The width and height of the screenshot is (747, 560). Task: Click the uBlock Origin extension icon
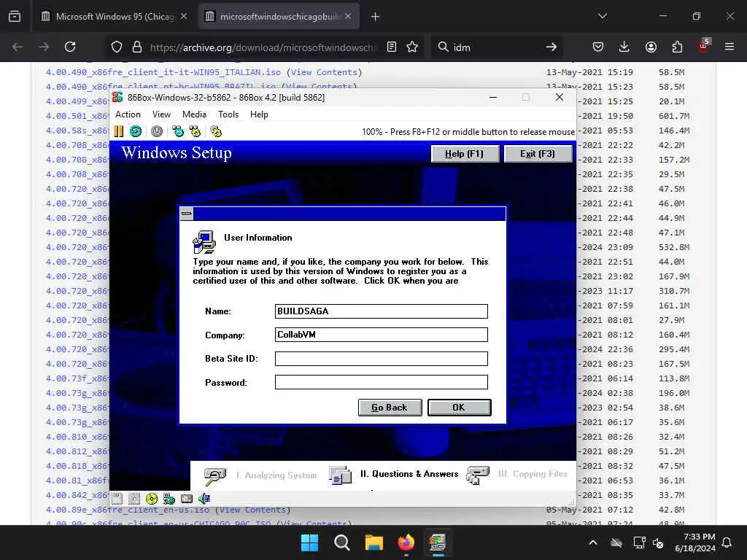[704, 46]
